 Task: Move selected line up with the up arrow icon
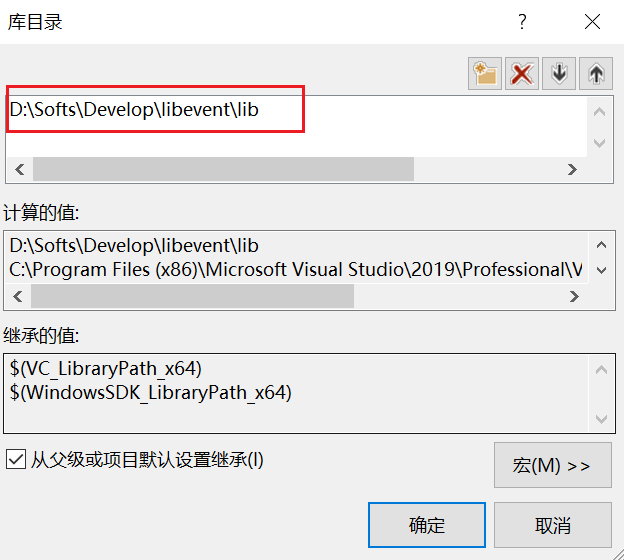(x=596, y=74)
